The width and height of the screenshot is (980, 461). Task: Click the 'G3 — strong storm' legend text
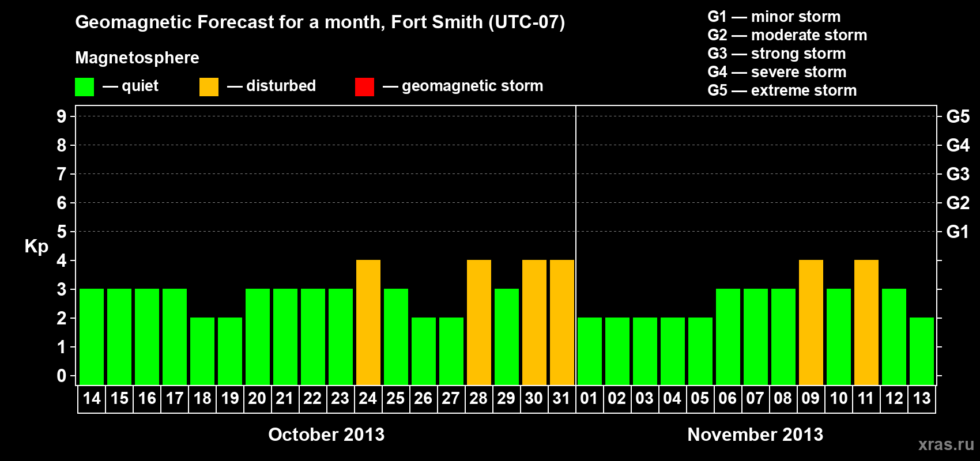tap(777, 54)
